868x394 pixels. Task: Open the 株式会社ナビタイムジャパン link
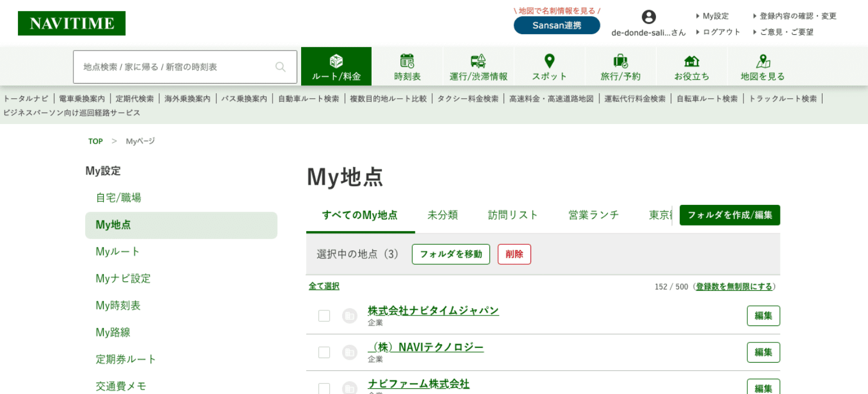tap(433, 310)
